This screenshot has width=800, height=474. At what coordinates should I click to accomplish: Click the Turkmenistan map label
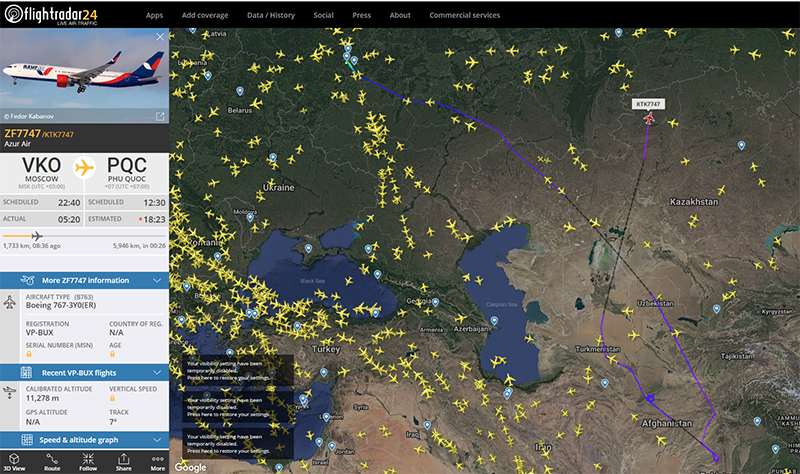[598, 349]
